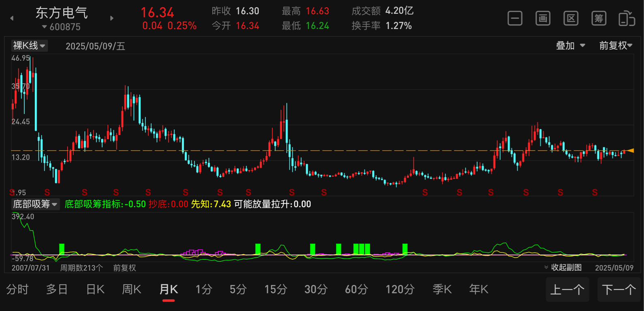The width and height of the screenshot is (644, 311).
Task: Switch to 季K tab
Action: coord(442,290)
